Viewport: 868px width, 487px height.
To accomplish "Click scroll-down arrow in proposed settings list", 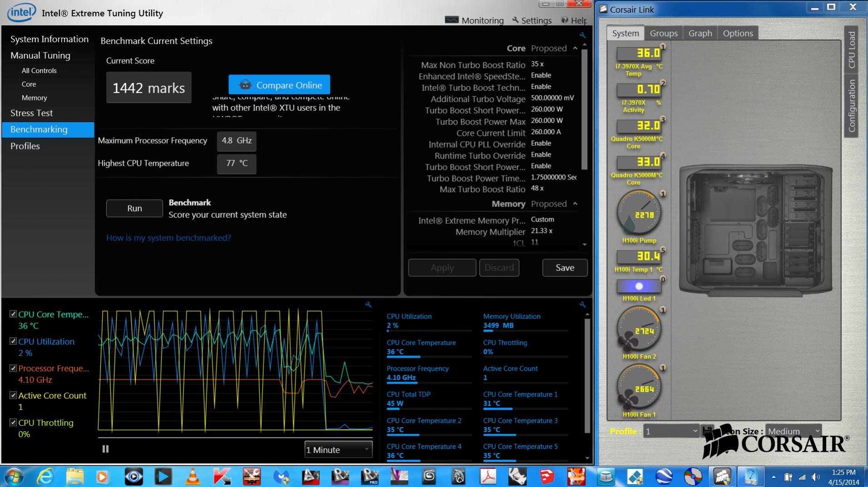I will pos(585,245).
